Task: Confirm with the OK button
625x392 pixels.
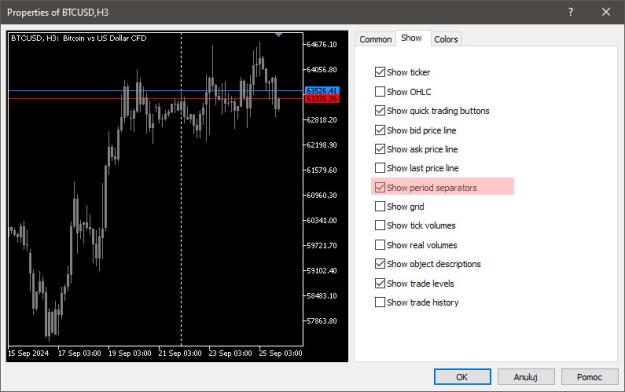Action: tap(462, 377)
